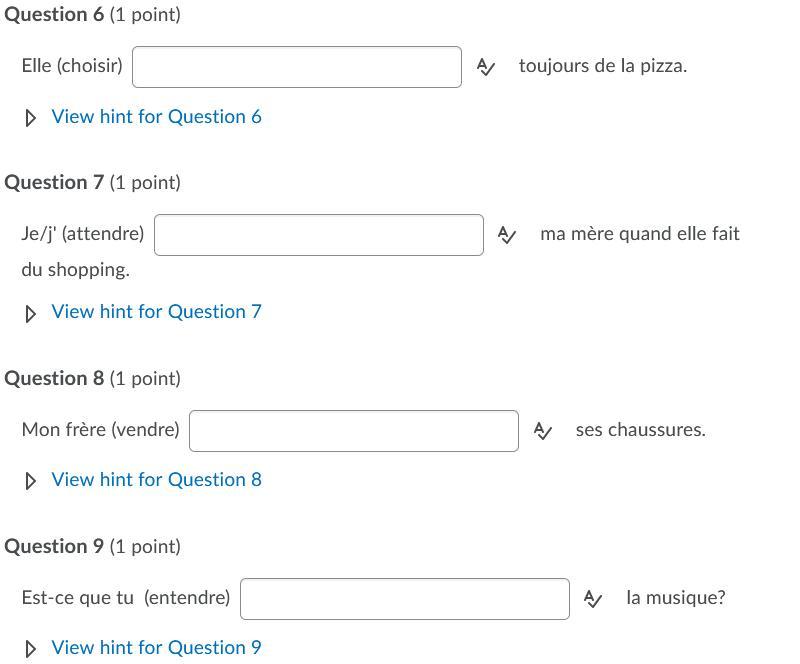Select the input after "Mon frère (vendre)"
The image size is (800, 664).
coord(354,431)
